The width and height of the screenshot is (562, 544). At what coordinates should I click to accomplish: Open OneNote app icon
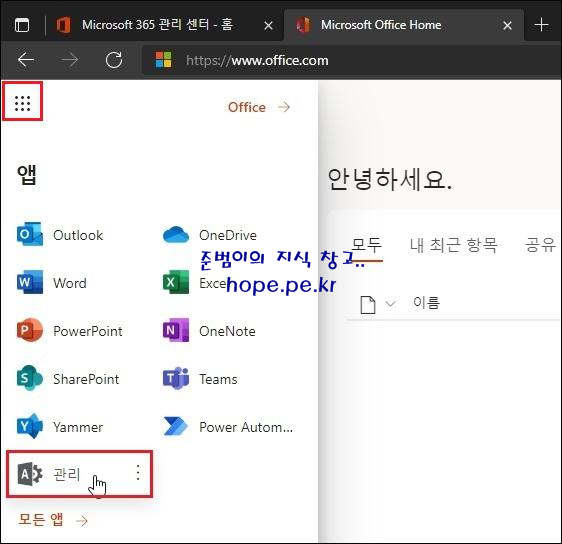point(176,330)
